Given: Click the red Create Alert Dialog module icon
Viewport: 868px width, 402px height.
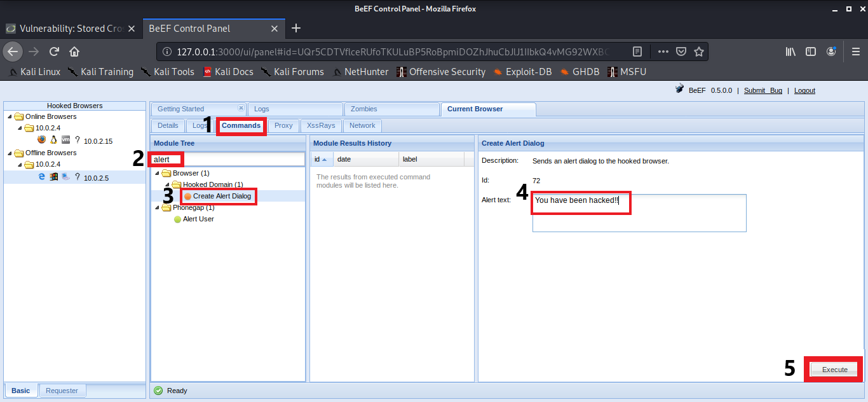Looking at the screenshot, I should tap(188, 196).
